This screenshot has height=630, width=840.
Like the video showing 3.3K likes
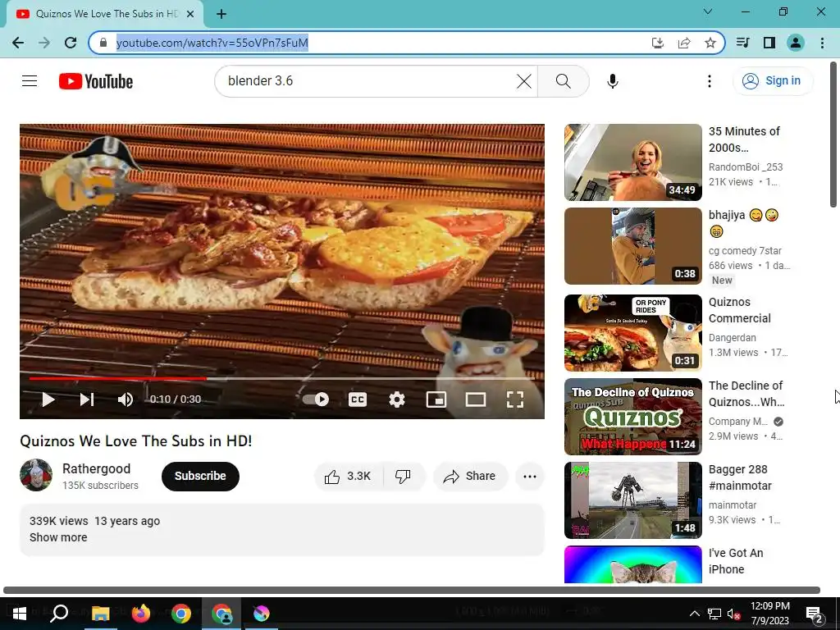349,477
